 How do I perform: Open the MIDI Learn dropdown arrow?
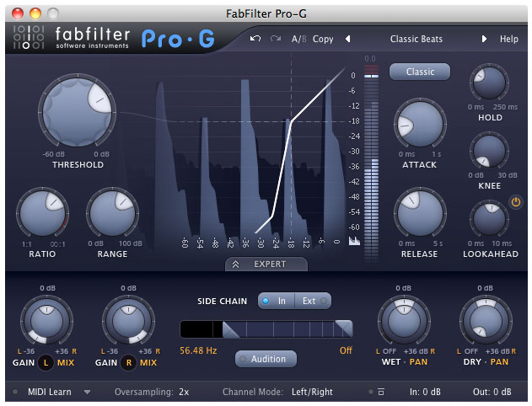87,392
